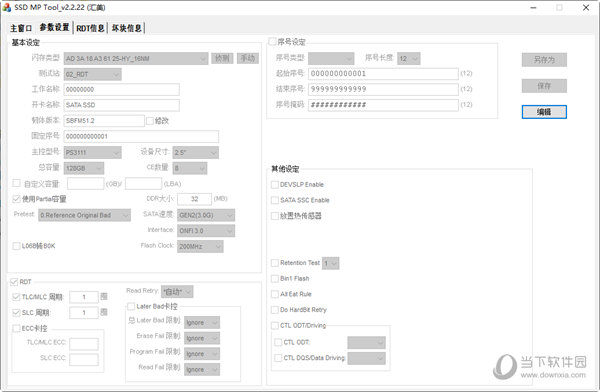Open the 序号类型 dropdown
Screen dimensions: 600x392
tap(331, 59)
